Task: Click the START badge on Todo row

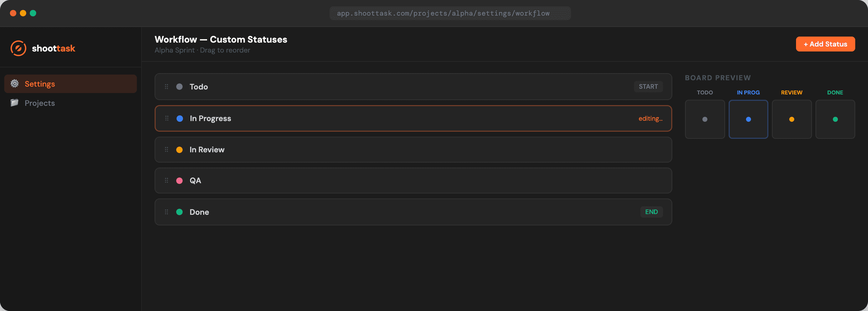Action: (x=648, y=87)
